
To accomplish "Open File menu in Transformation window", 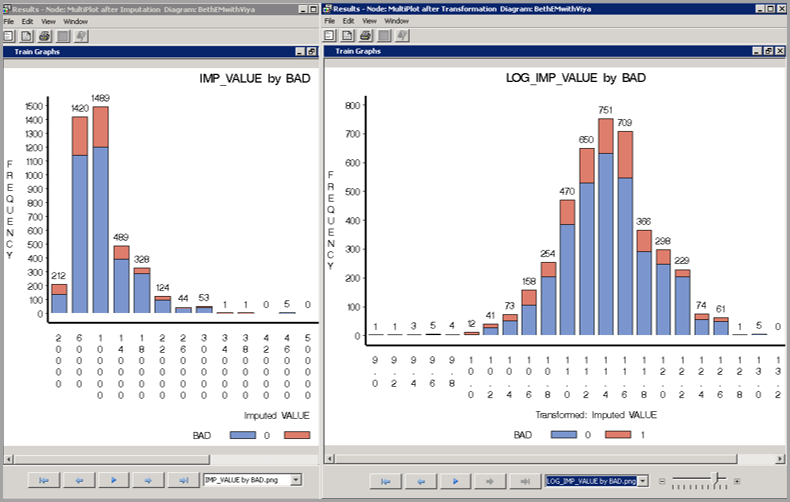I will 330,21.
